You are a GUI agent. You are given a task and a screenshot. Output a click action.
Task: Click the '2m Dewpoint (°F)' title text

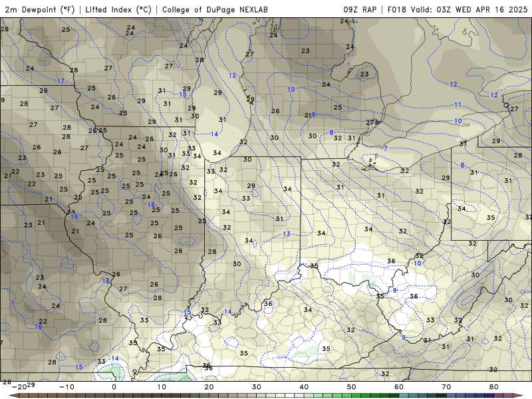click(x=40, y=9)
